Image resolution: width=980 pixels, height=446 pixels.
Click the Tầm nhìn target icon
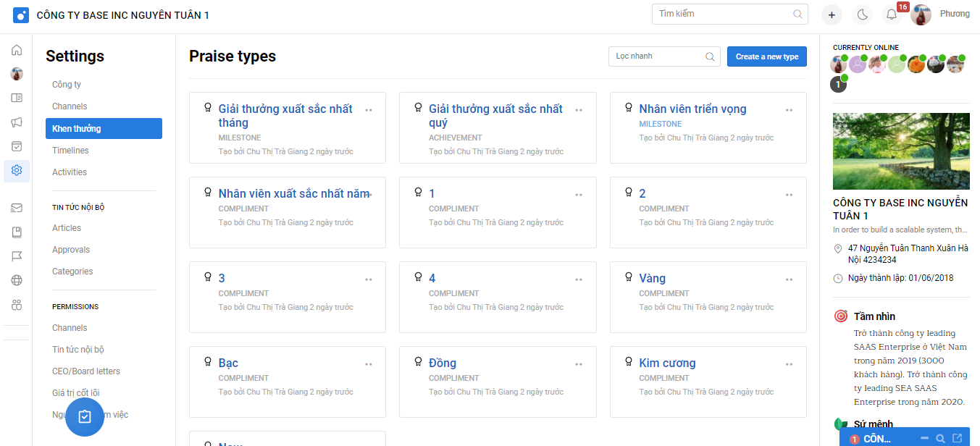(x=840, y=316)
